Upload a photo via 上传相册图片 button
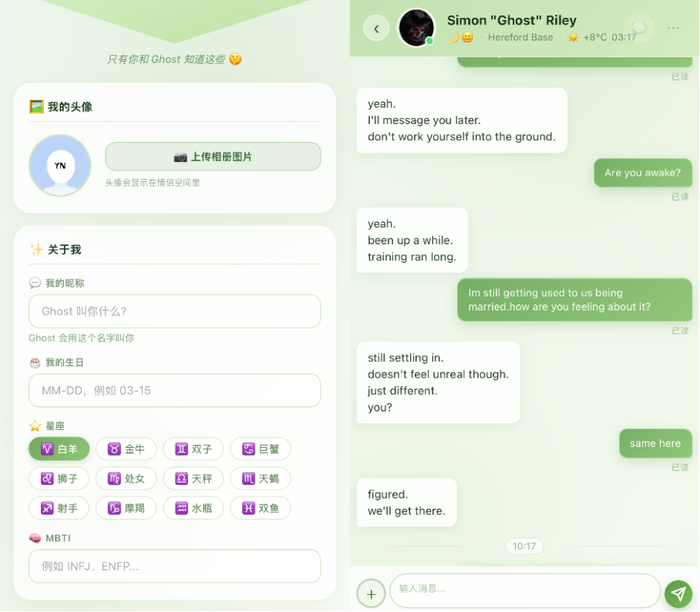Viewport: 700px width, 612px height. click(x=213, y=156)
